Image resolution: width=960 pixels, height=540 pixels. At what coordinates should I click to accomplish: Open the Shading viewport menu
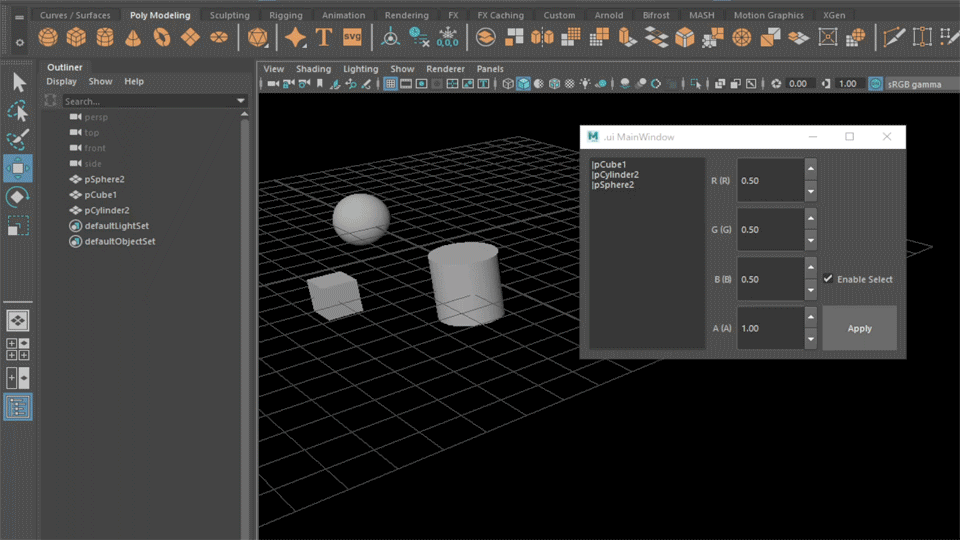pos(313,69)
